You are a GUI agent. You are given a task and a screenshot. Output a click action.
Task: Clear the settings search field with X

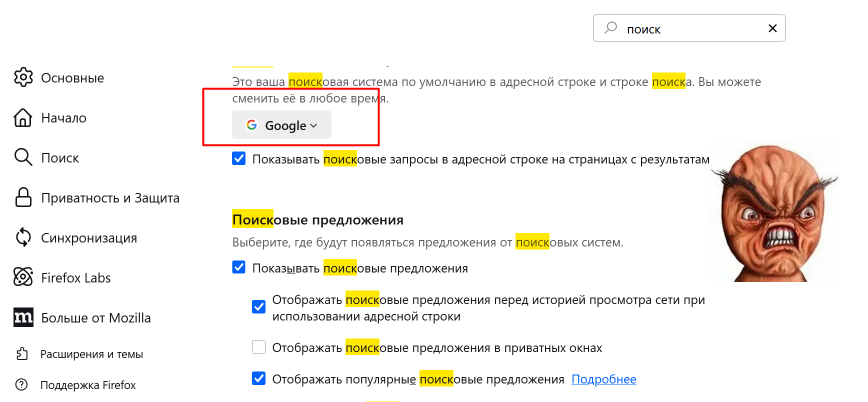772,28
